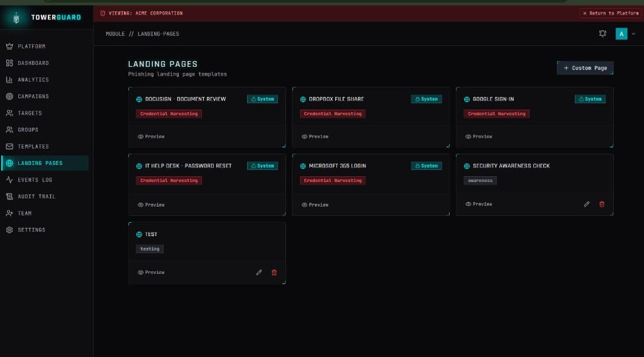644x357 pixels.
Task: Preview the DocuSign Document Review page
Action: pos(151,137)
